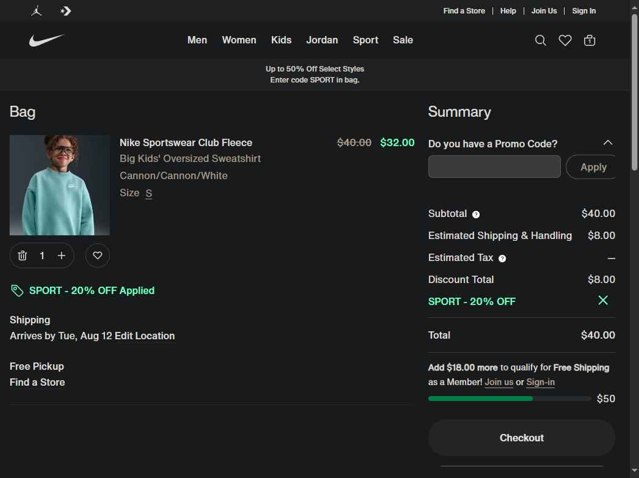Remove item with the trash icon

(x=22, y=256)
